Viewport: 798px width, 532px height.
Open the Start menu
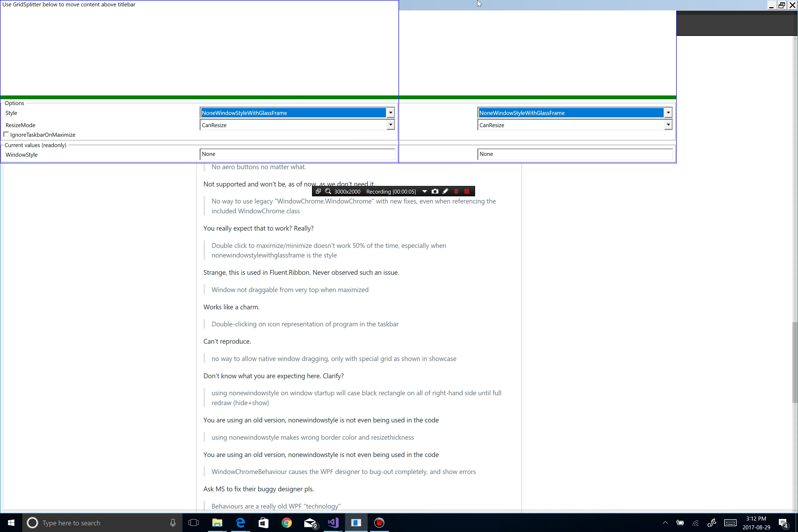pos(11,523)
